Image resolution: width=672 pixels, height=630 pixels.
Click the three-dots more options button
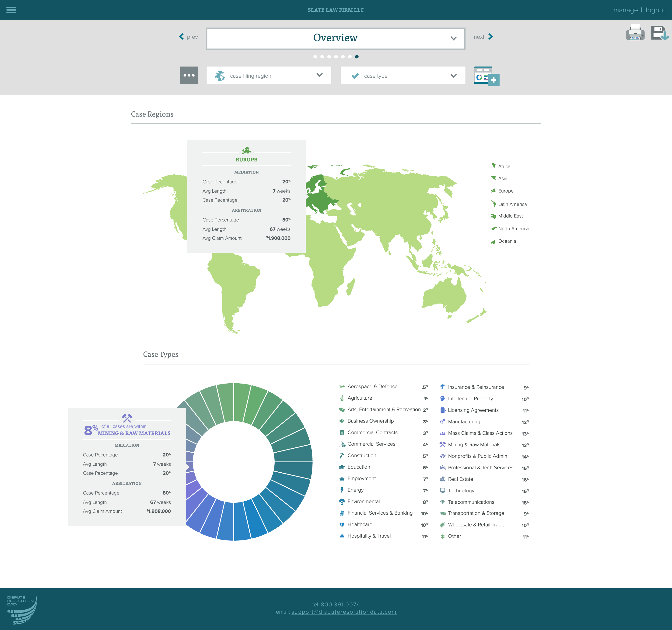[x=189, y=75]
